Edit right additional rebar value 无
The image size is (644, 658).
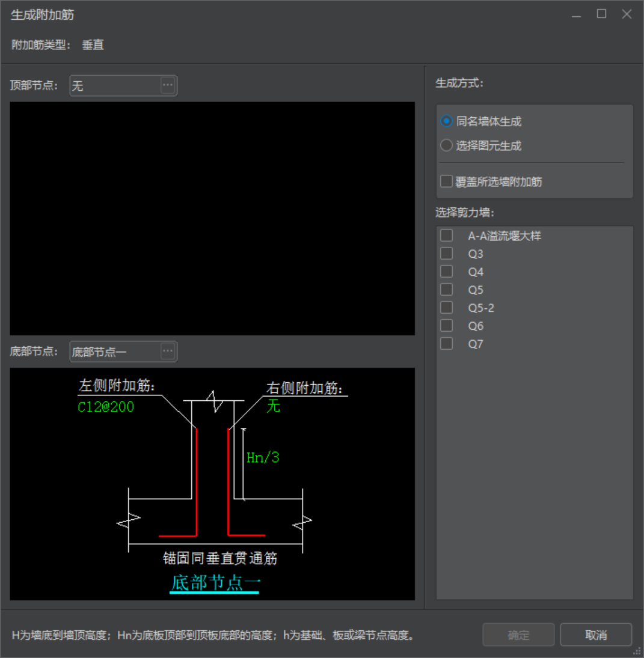point(274,406)
